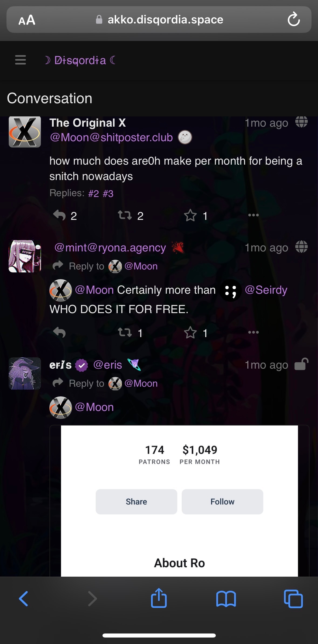Jump to reply #3 link
This screenshot has width=318, height=644.
click(108, 193)
